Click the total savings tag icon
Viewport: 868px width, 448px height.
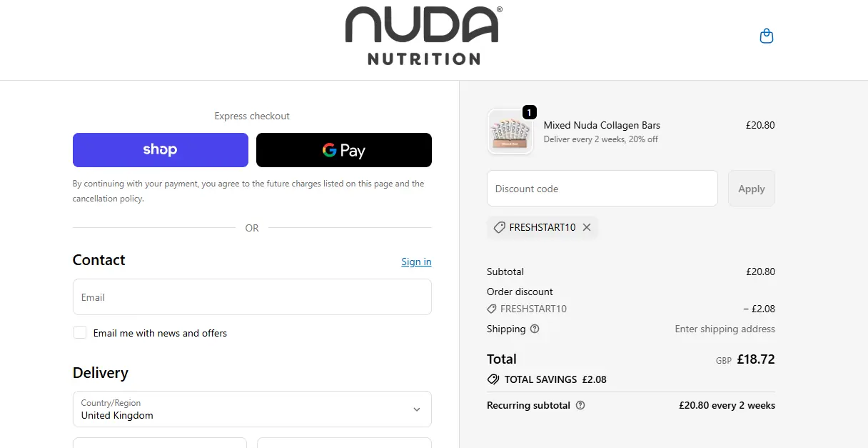click(x=493, y=379)
